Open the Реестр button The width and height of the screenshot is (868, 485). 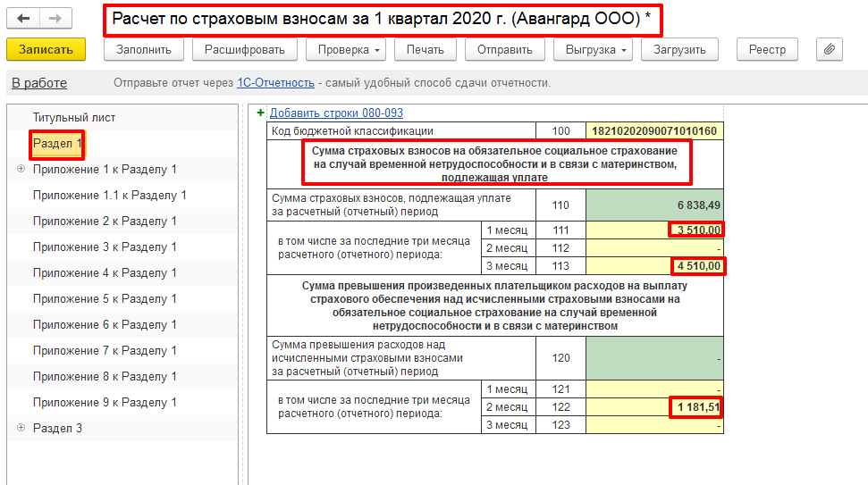[x=768, y=50]
